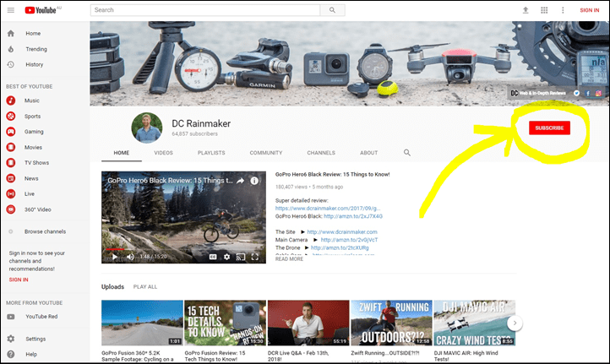The height and width of the screenshot is (364, 610).
Task: Search within the channel using magnifier
Action: 407,153
